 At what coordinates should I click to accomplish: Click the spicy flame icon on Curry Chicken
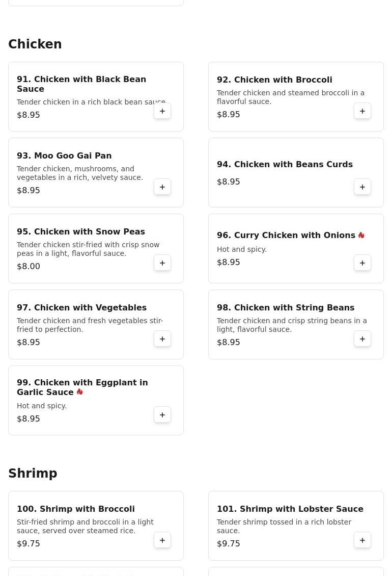pos(361,235)
